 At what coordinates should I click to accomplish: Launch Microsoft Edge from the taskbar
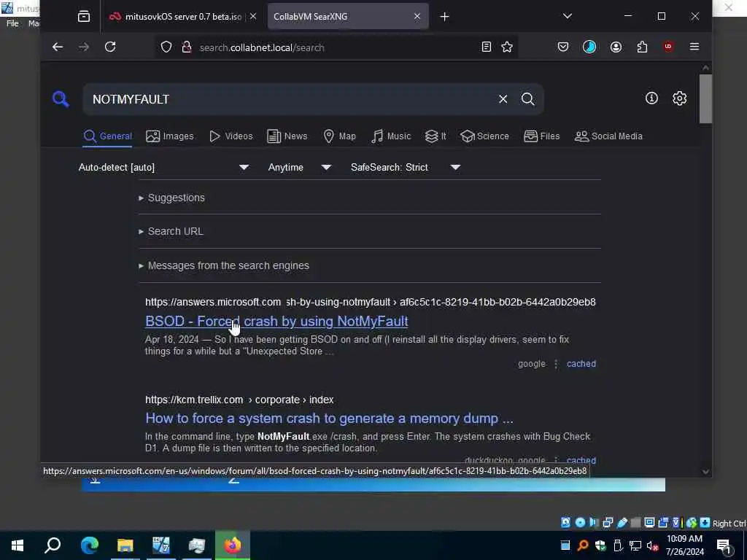89,545
